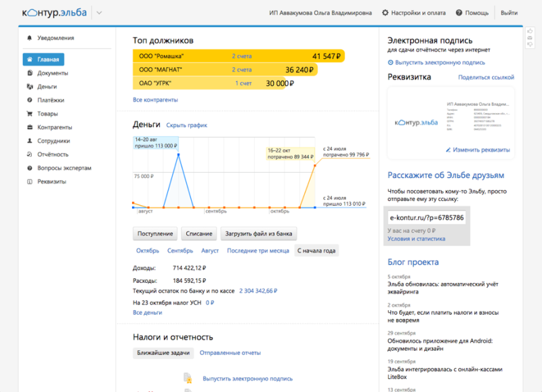The width and height of the screenshot is (542, 392).
Task: Click the gear icon for Настройки и оплата
Action: 385,13
